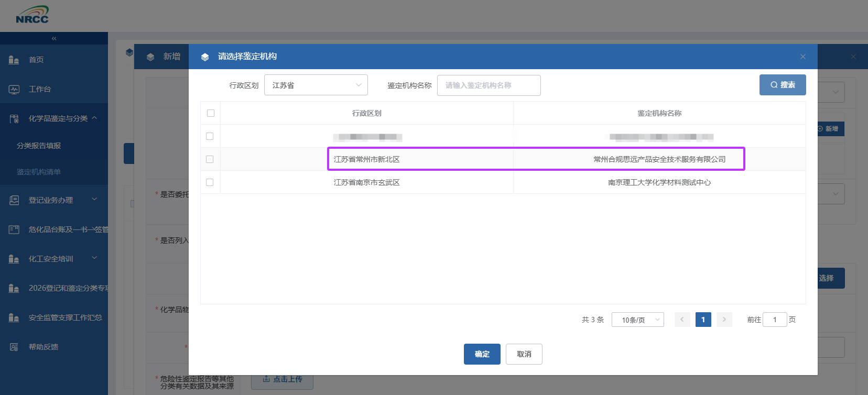
Task: Open 鉴定机构清单 menu item
Action: point(39,172)
